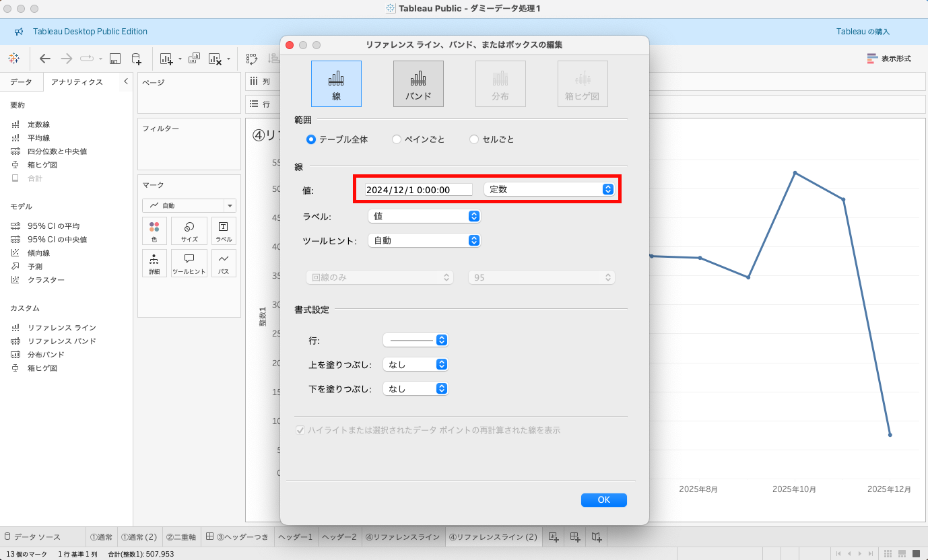Click the add data source icon
The image size is (928, 560).
[136, 59]
